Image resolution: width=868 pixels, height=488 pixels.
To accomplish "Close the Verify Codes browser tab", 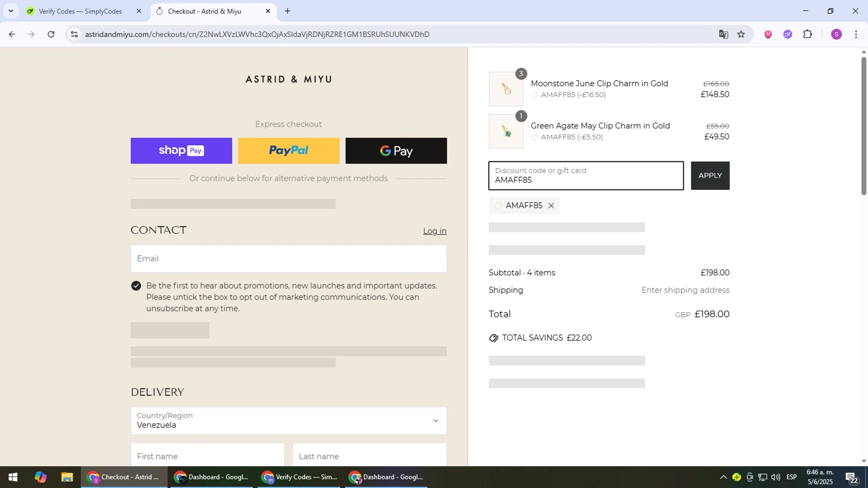I will (139, 11).
